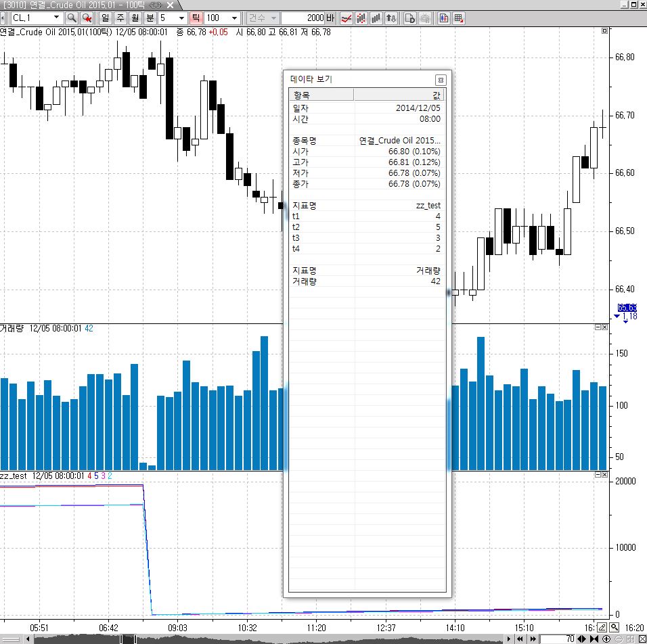The height and width of the screenshot is (644, 647).
Task: Click the line chart type icon
Action: coord(347,18)
